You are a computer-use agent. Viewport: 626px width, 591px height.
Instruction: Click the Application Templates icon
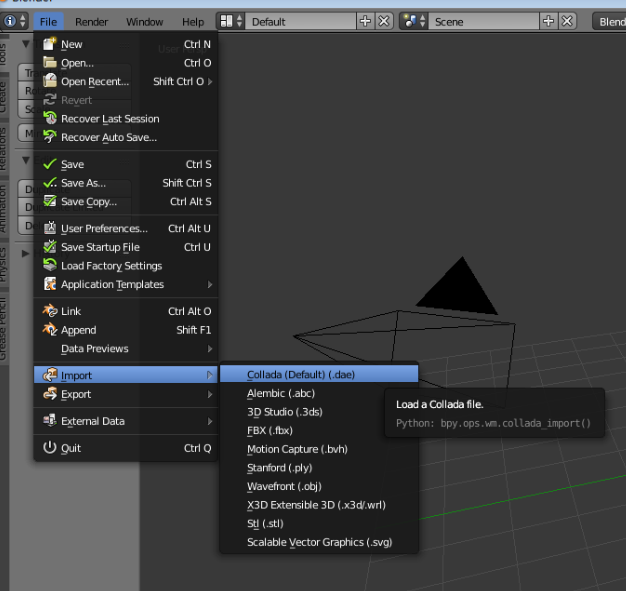(50, 284)
